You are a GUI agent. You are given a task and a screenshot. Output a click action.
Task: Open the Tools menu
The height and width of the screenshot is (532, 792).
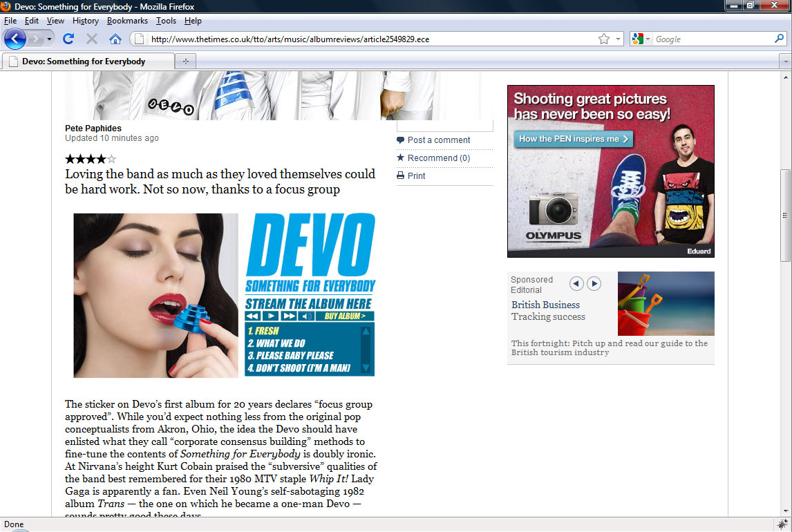click(166, 21)
